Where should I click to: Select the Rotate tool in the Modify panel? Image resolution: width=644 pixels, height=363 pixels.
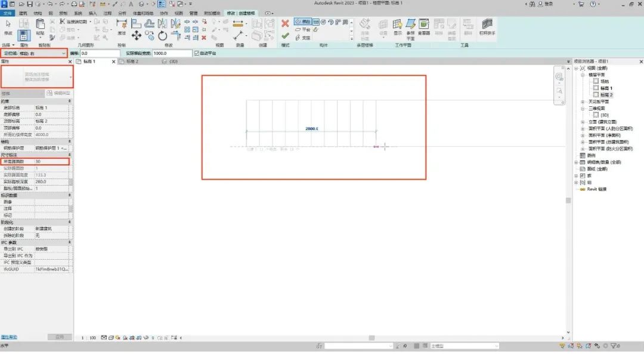coord(163,36)
